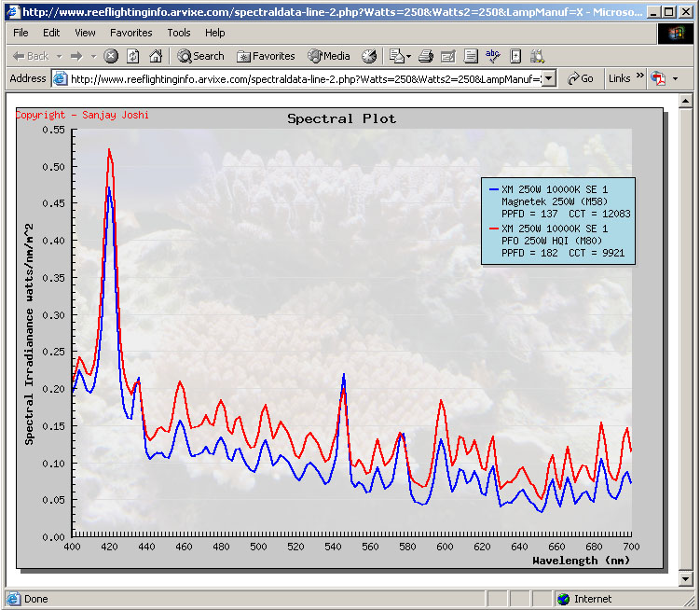Expand the Links toolbar chevron

pyautogui.click(x=641, y=79)
